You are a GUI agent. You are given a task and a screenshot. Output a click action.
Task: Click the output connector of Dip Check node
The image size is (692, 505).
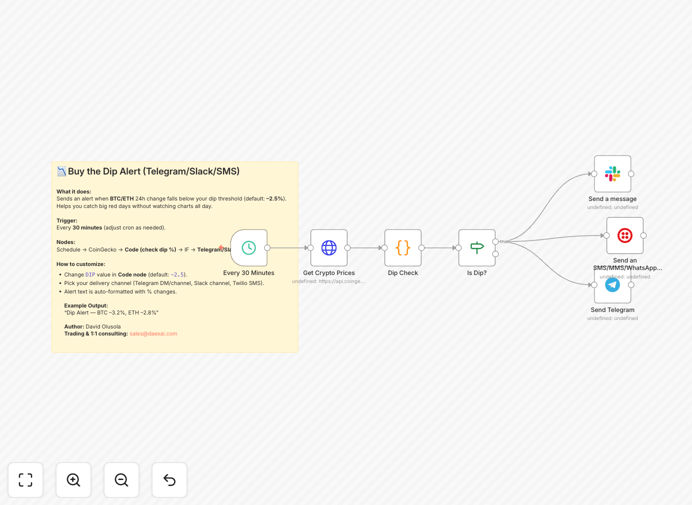pyautogui.click(x=421, y=248)
